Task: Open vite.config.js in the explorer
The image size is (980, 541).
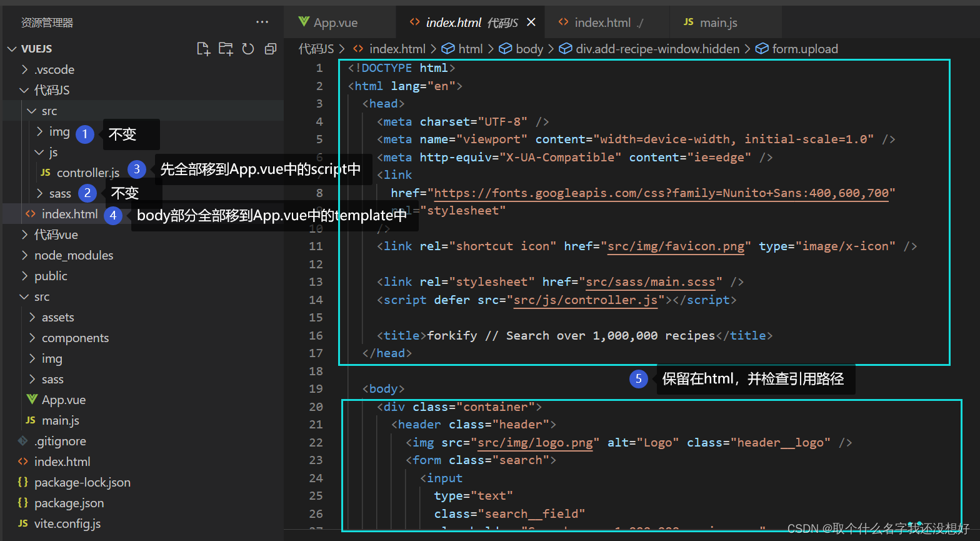Action: point(67,523)
